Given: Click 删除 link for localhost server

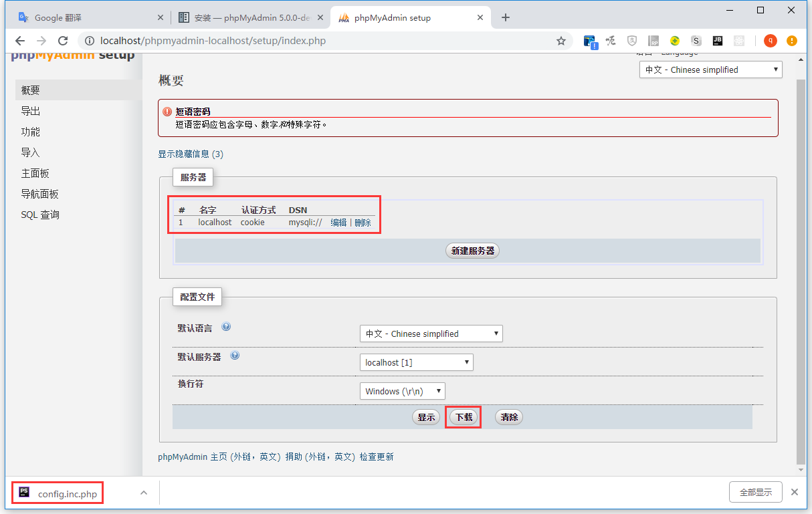Looking at the screenshot, I should coord(363,223).
